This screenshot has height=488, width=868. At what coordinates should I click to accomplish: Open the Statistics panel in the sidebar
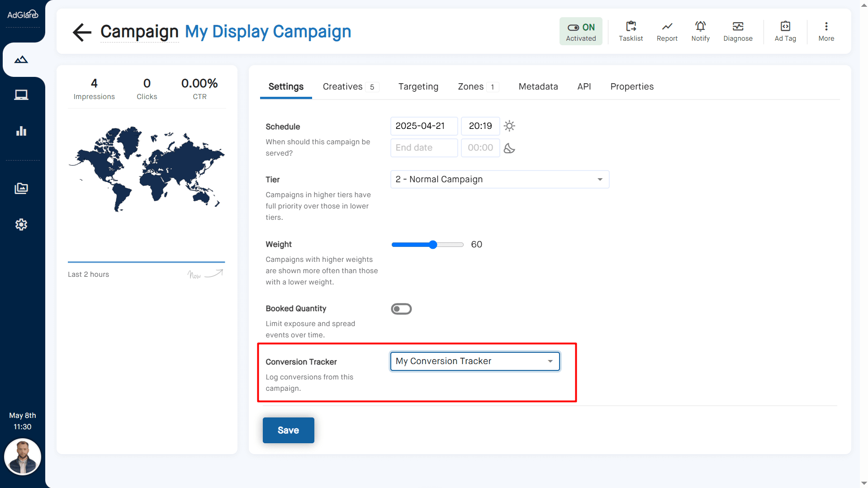pyautogui.click(x=21, y=131)
